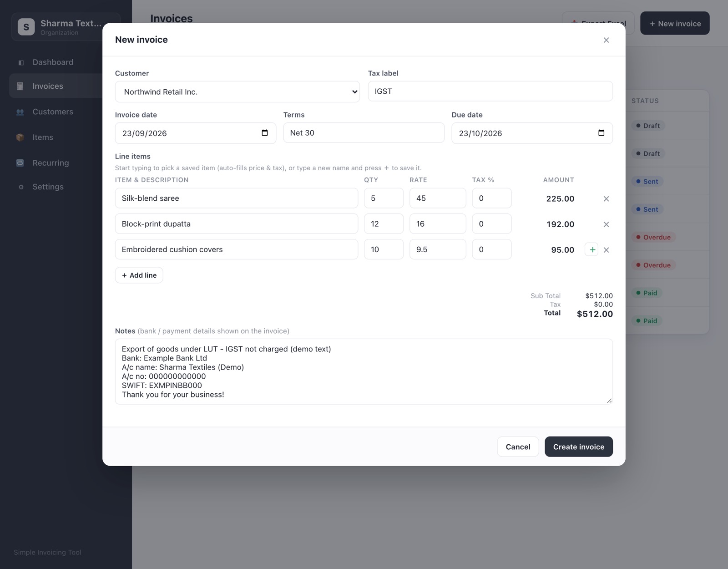Edit quantity for Silk-blend saree
728x569 pixels.
[x=384, y=198]
